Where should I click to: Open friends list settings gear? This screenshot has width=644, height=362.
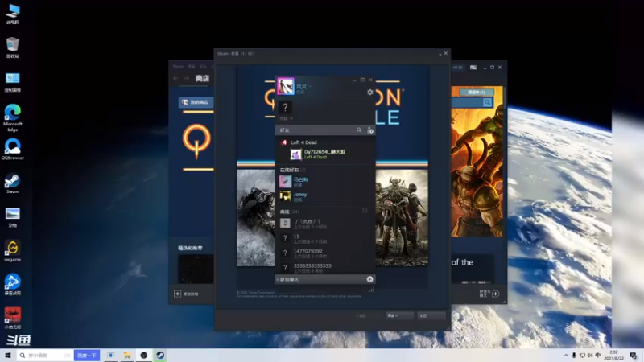370,93
